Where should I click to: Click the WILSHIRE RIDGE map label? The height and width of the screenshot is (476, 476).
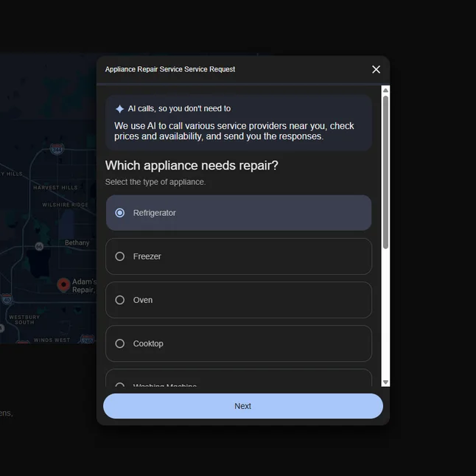click(66, 205)
